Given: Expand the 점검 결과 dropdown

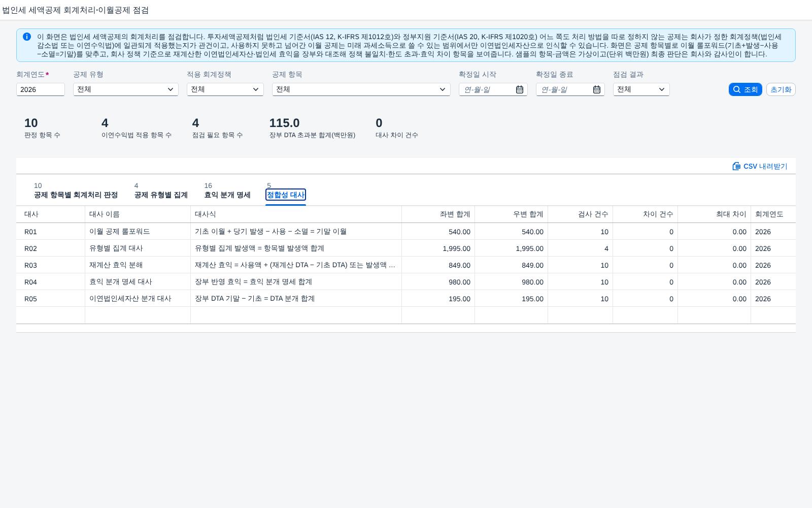Looking at the screenshot, I should pos(662,89).
